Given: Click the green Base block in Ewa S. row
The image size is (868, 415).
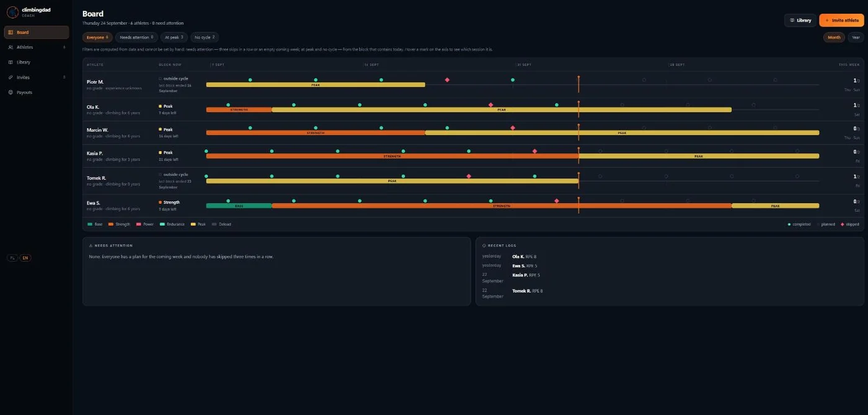Looking at the screenshot, I should 239,206.
